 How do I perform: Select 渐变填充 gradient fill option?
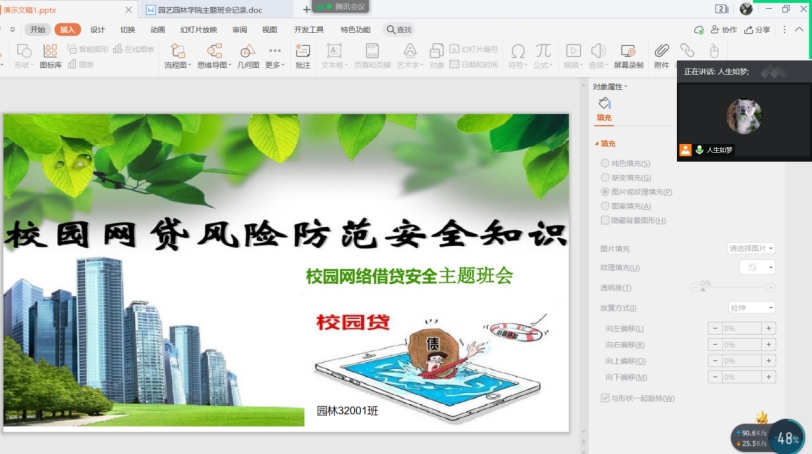[x=604, y=177]
